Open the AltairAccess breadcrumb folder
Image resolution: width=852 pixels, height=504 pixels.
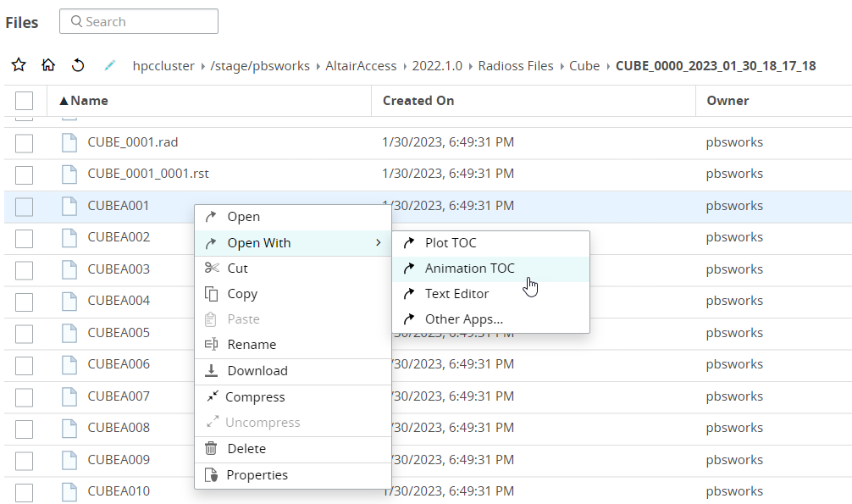click(x=360, y=66)
